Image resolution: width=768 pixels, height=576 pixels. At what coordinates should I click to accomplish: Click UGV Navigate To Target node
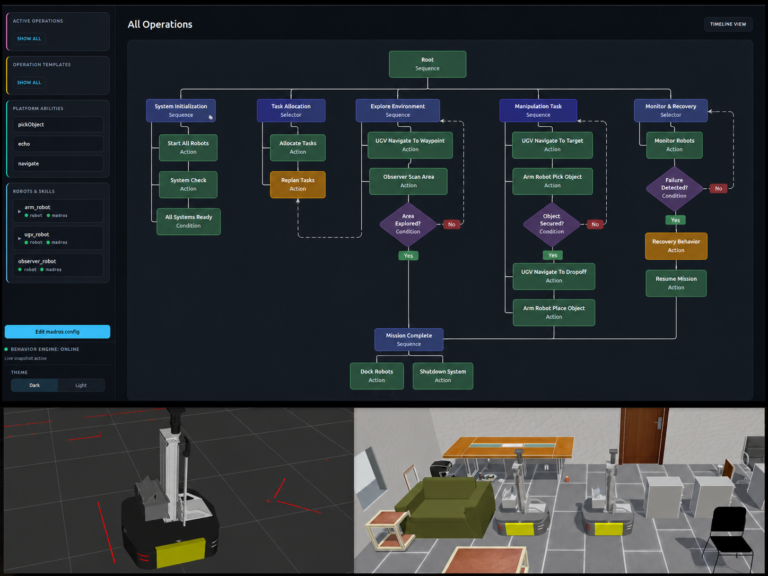click(552, 145)
